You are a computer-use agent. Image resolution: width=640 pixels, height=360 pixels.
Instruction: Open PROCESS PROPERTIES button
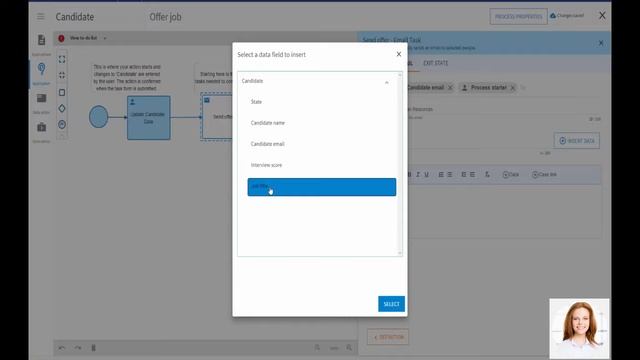(518, 17)
